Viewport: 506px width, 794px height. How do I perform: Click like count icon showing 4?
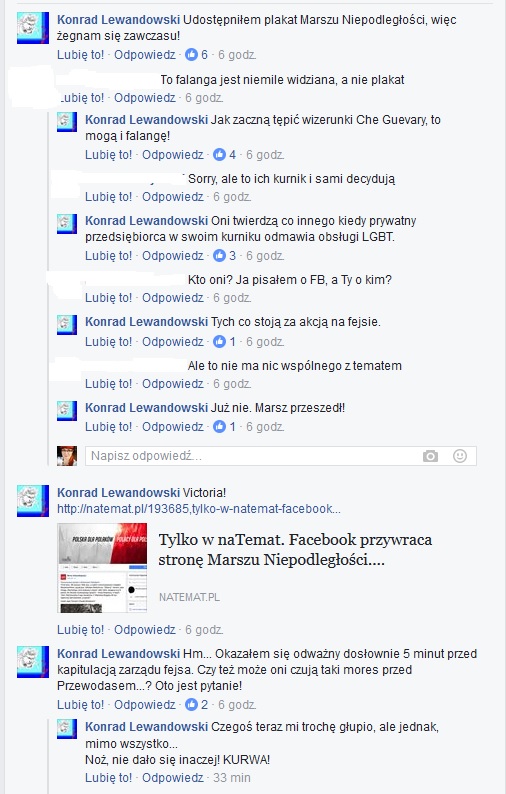coord(219,154)
